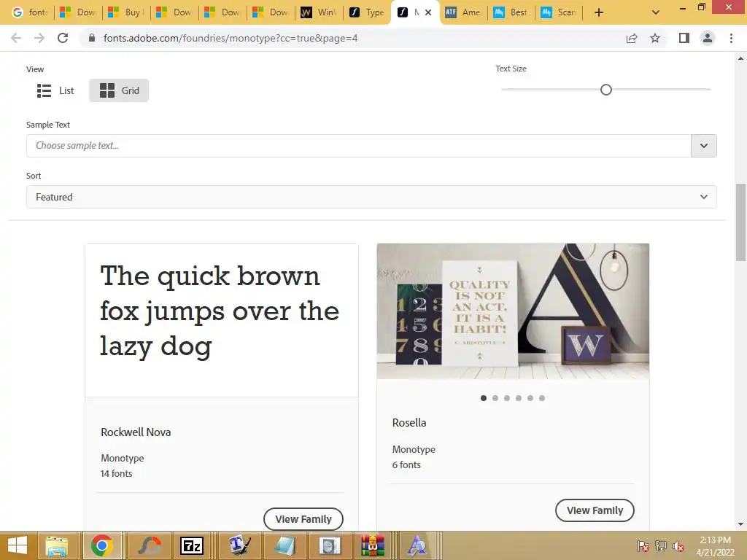Expand the tab search chevron
Viewport: 747px width, 560px height.
(656, 12)
